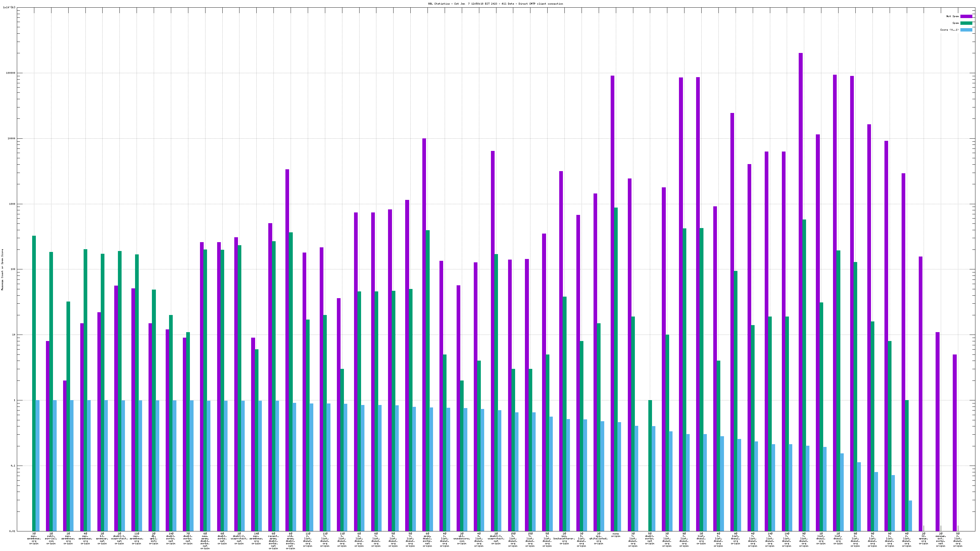The height and width of the screenshot is (551, 980).
Task: Click the ubl.unsubscore.com origin axis label
Action: (462, 539)
